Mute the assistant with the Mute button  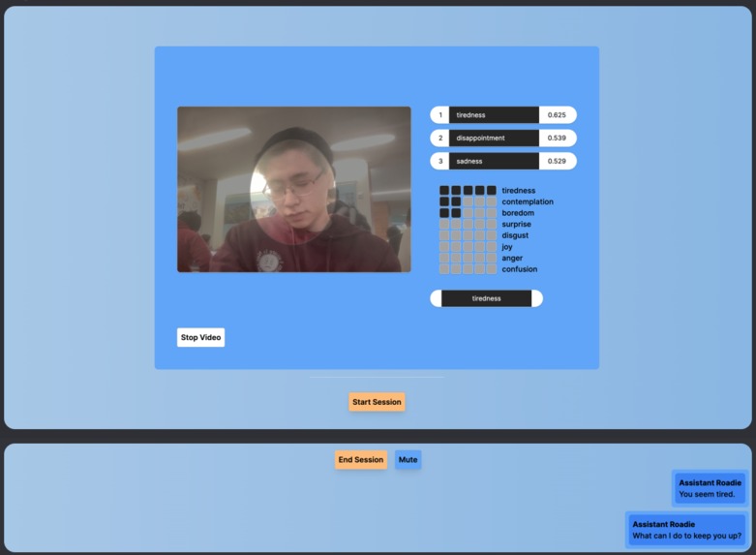tap(408, 459)
